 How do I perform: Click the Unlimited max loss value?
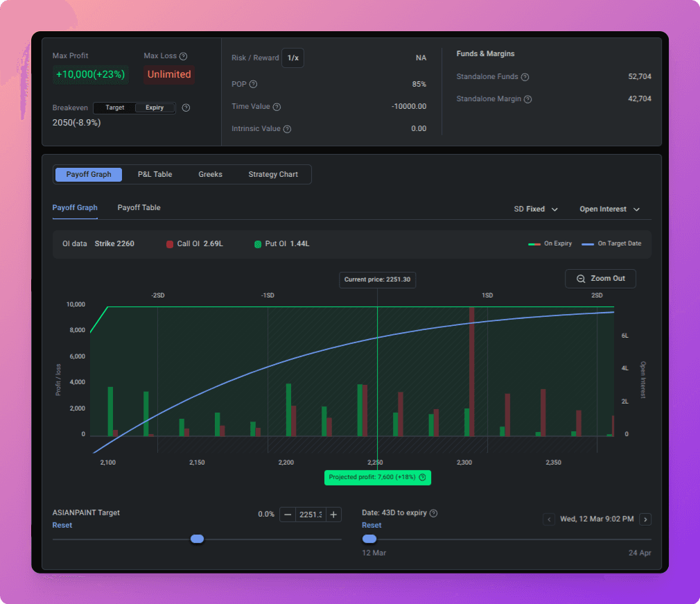(x=169, y=75)
